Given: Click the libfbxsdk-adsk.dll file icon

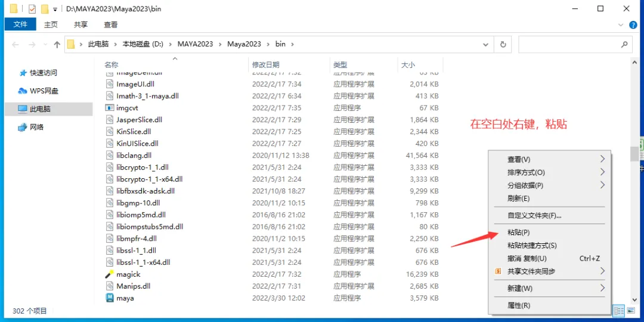Looking at the screenshot, I should point(109,191).
